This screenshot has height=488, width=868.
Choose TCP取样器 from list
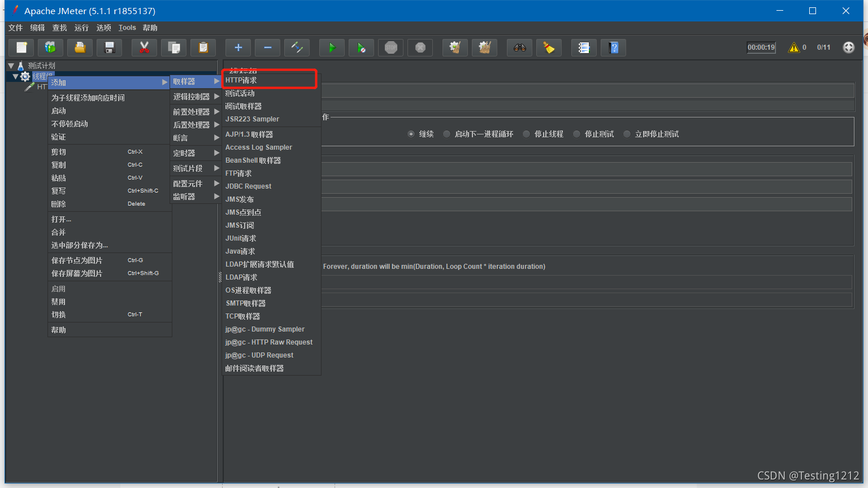click(271, 316)
